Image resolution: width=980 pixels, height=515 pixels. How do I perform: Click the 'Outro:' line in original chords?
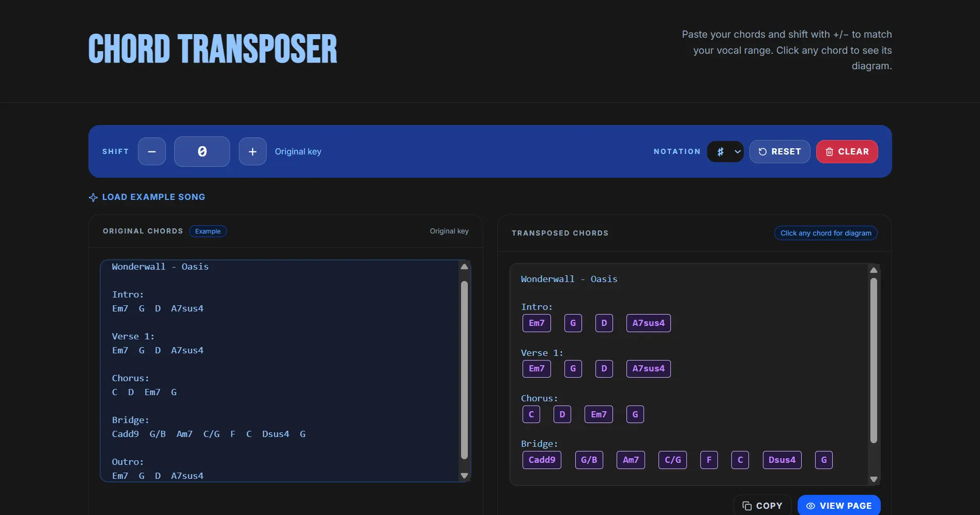click(x=128, y=462)
